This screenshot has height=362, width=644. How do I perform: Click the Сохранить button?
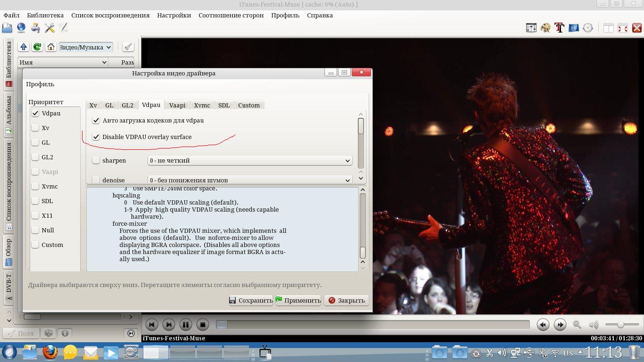coord(251,300)
